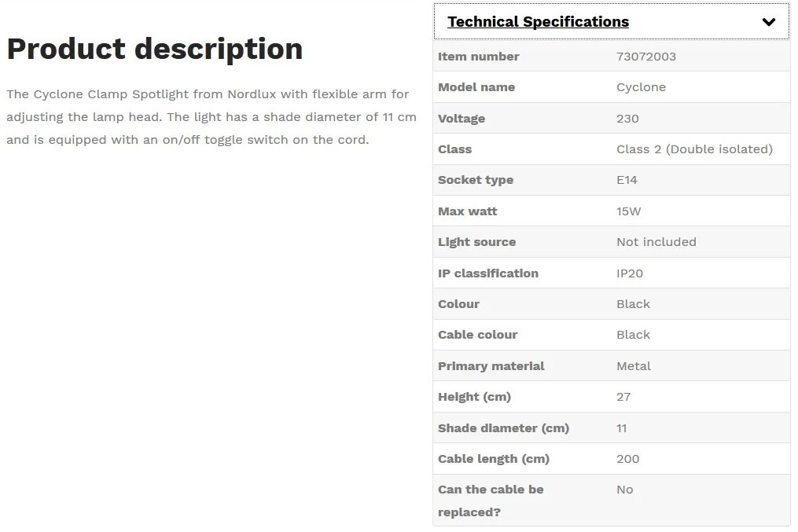Click the Primary material Metal value
The height and width of the screenshot is (532, 798).
tap(634, 366)
